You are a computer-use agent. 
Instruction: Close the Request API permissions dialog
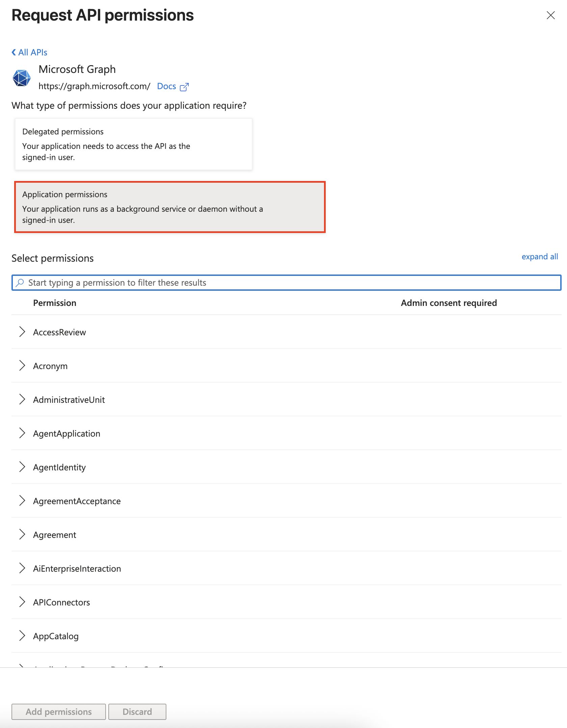click(x=551, y=15)
